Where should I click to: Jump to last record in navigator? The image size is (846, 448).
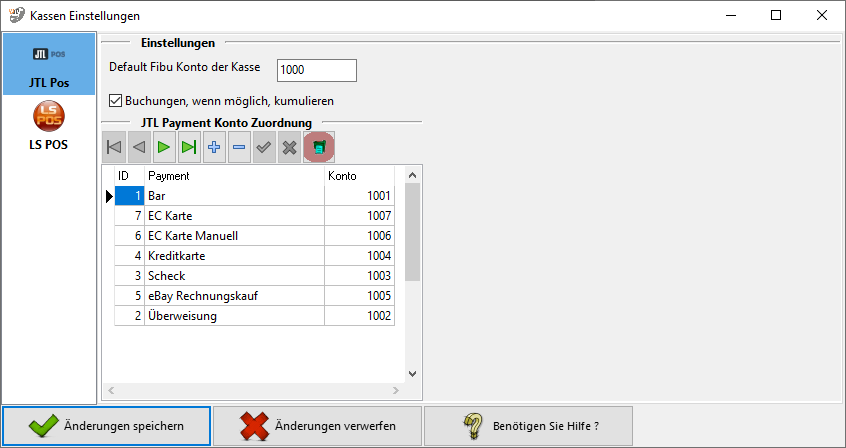pyautogui.click(x=189, y=147)
